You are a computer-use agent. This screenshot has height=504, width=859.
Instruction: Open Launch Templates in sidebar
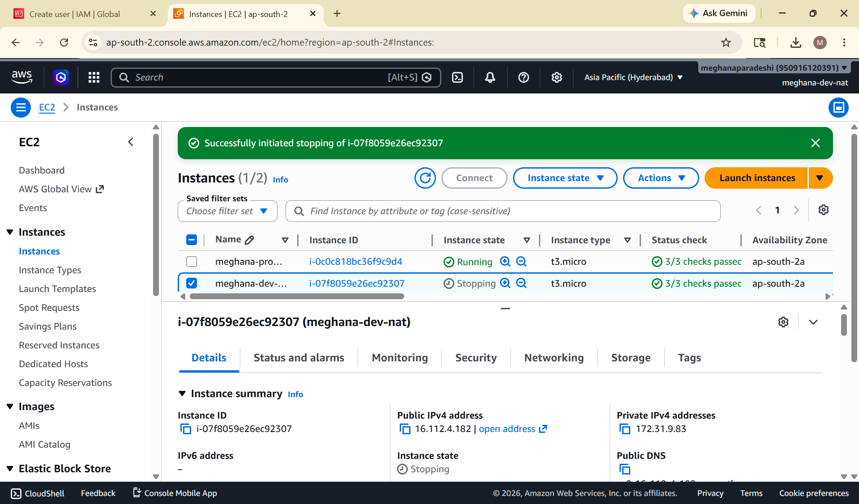click(x=57, y=289)
